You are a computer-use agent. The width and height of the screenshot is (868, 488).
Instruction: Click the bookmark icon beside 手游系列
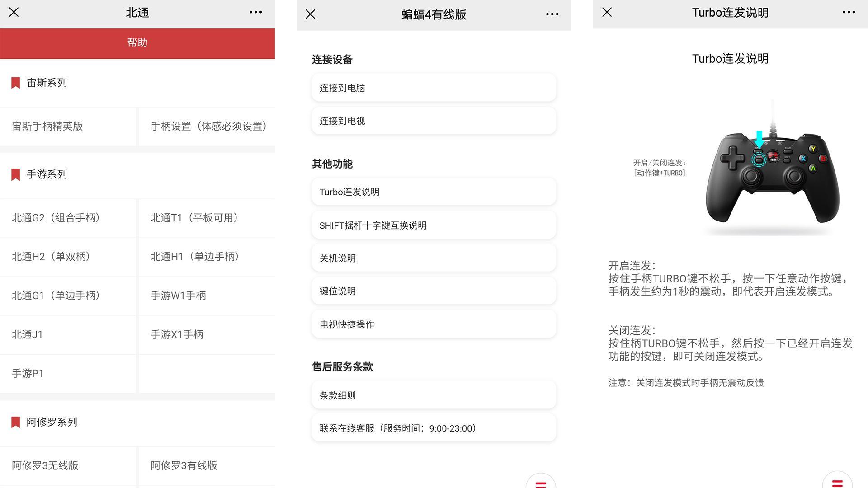point(16,174)
